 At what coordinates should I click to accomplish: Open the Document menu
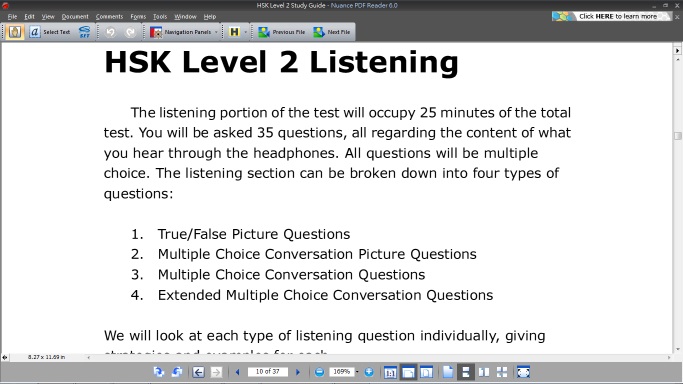75,17
